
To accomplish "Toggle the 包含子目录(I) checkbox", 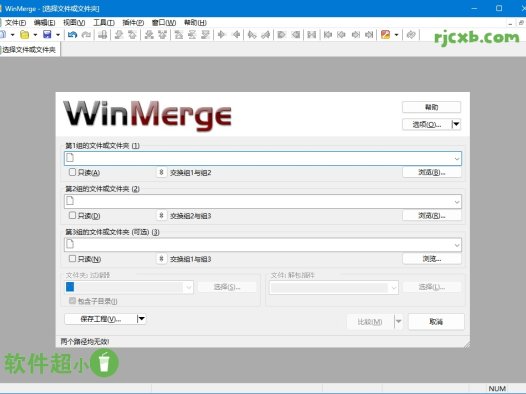I will [72, 301].
